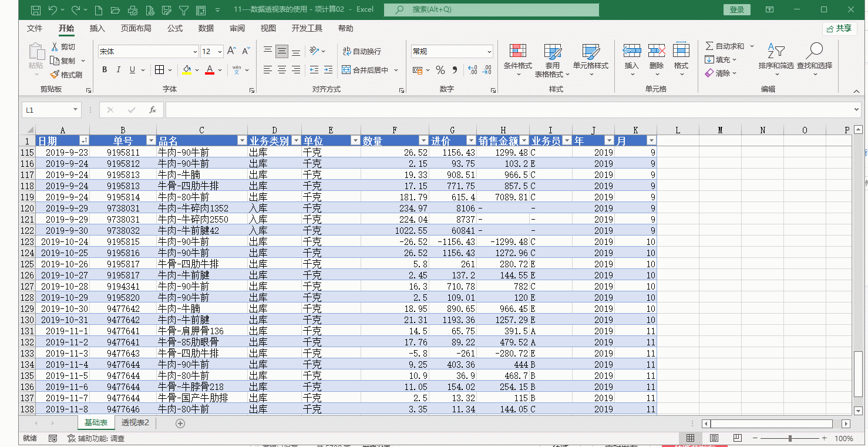Click 自动换行 wrap text button
This screenshot has width=868, height=447.
[x=362, y=51]
